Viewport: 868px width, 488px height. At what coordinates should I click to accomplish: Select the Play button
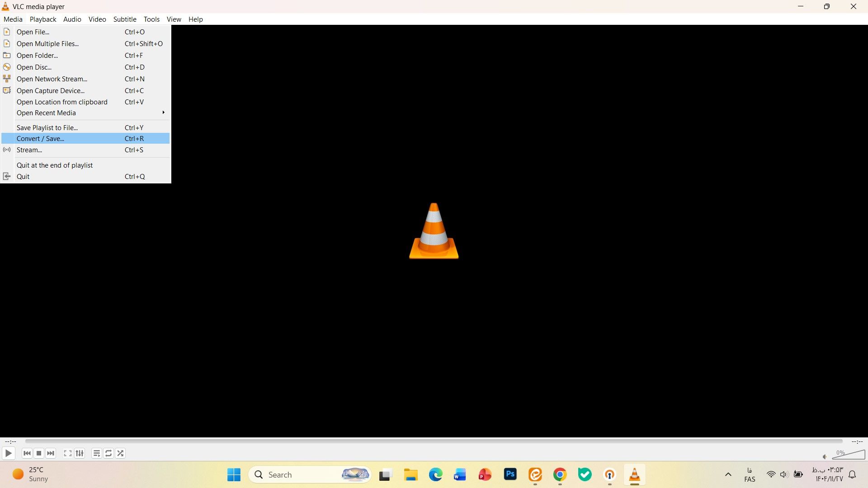click(8, 453)
